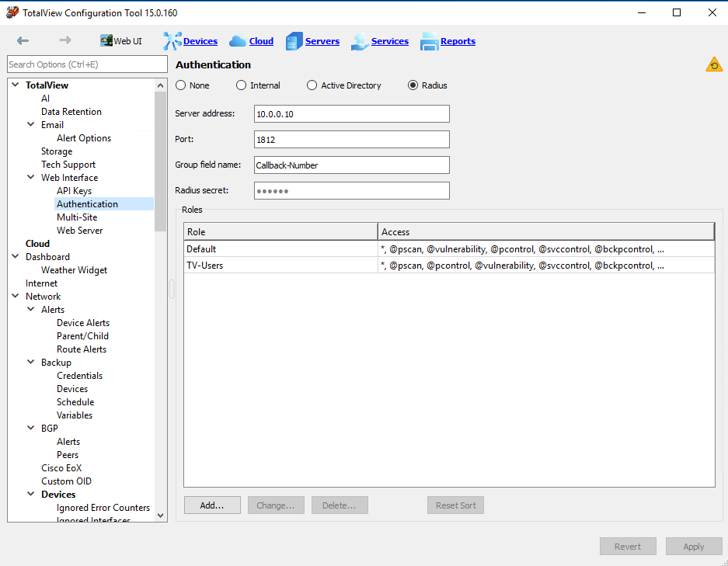
Task: Click the Role column header
Action: click(280, 231)
